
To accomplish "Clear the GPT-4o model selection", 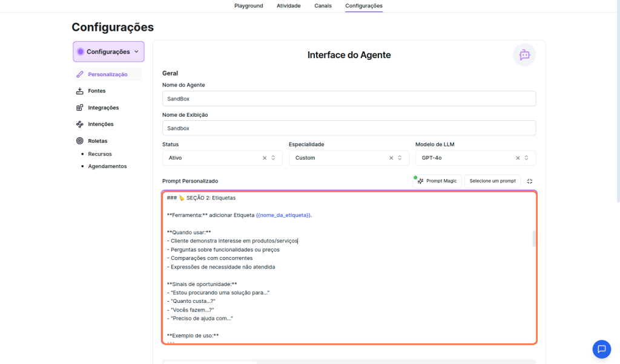I will tap(518, 158).
